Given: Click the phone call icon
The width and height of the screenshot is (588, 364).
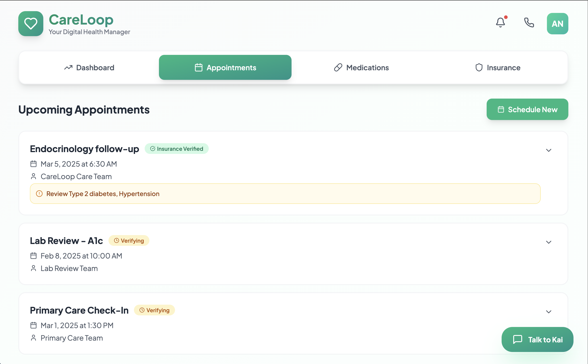Looking at the screenshot, I should click(x=529, y=23).
